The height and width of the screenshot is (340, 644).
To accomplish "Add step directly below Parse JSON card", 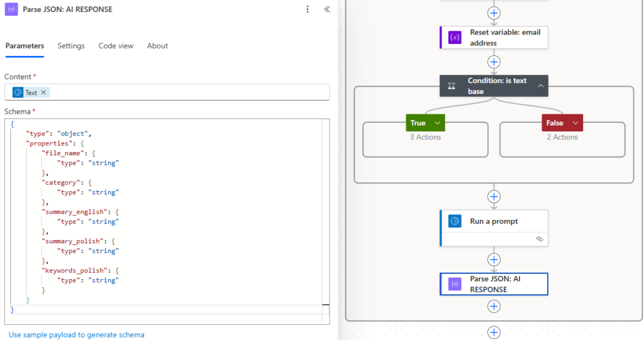I will pos(494,306).
